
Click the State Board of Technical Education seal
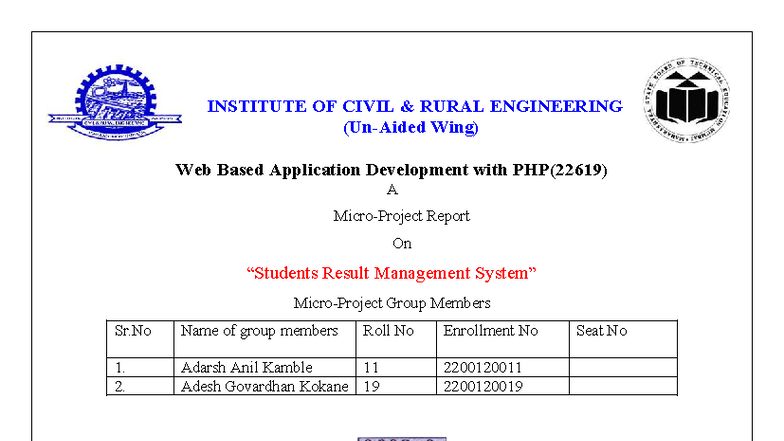click(x=686, y=100)
